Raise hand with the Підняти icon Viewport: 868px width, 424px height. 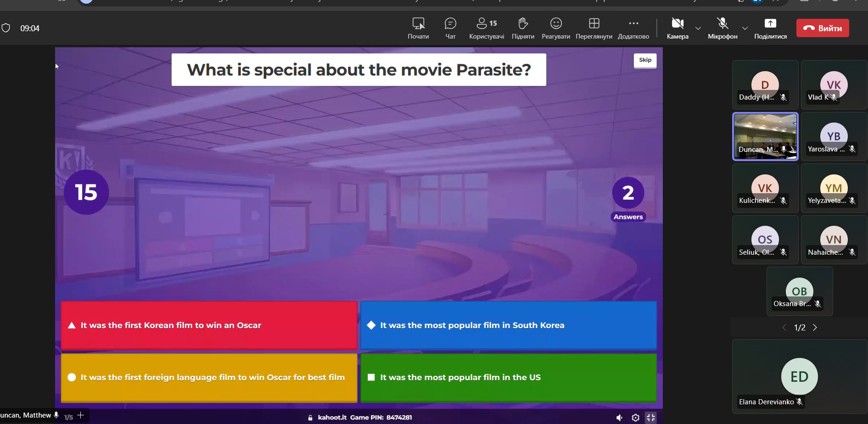coord(522,28)
